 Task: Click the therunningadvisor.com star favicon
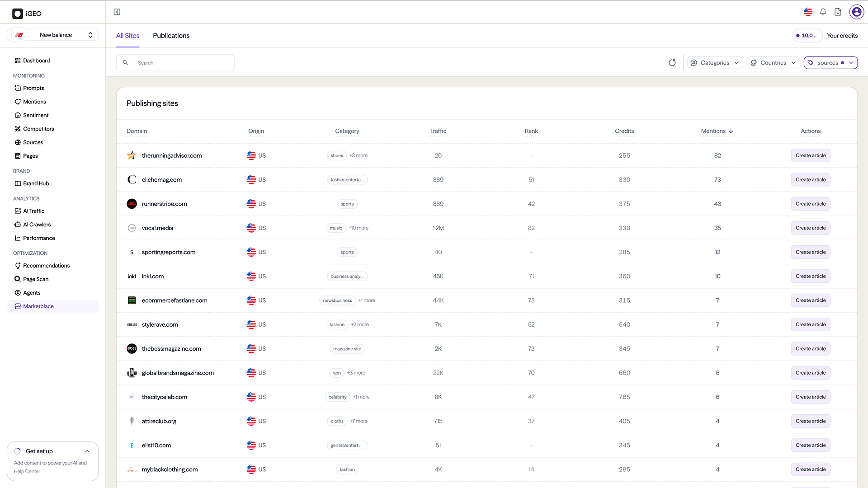pyautogui.click(x=132, y=155)
